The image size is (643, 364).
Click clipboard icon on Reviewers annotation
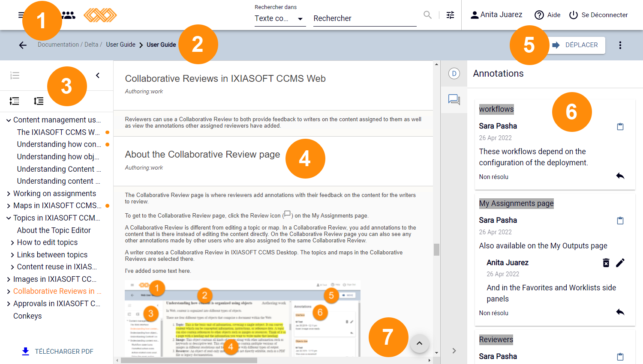[x=620, y=357]
